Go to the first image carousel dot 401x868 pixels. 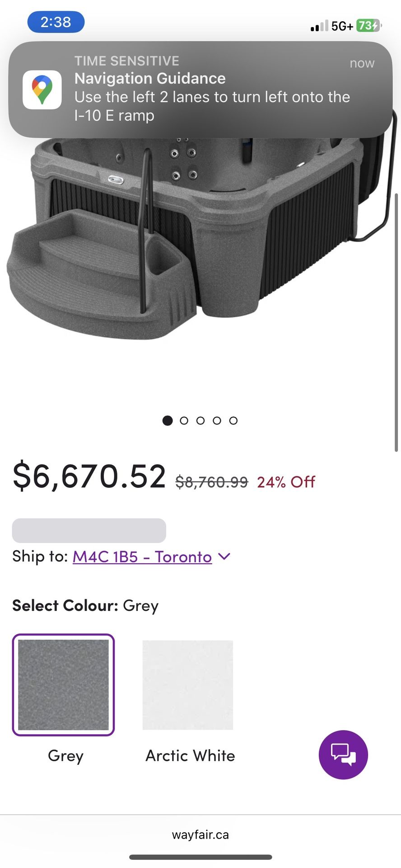[x=168, y=420]
